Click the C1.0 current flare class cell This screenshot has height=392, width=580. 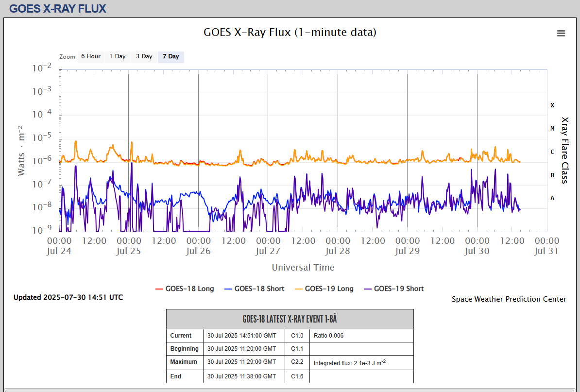pos(297,336)
